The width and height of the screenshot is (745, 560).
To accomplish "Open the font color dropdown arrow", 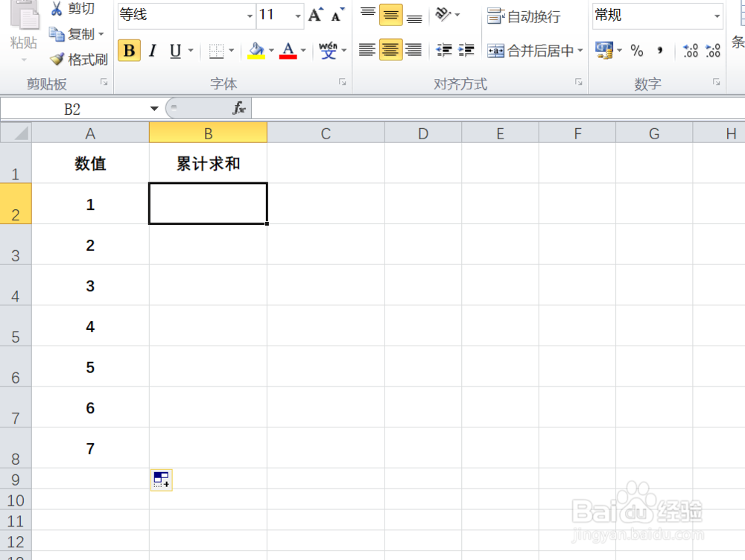I will 303,51.
